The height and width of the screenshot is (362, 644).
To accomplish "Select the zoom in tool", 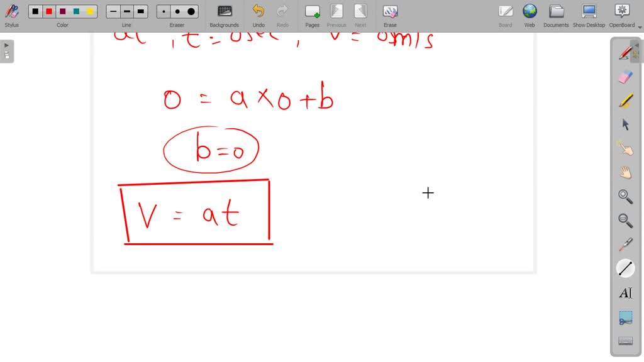I will (625, 197).
